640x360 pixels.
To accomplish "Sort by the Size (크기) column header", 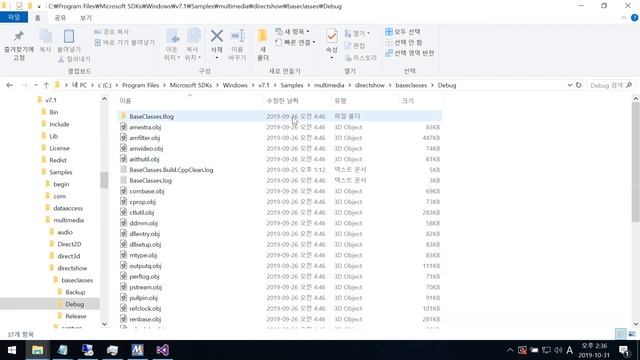I will pos(408,101).
